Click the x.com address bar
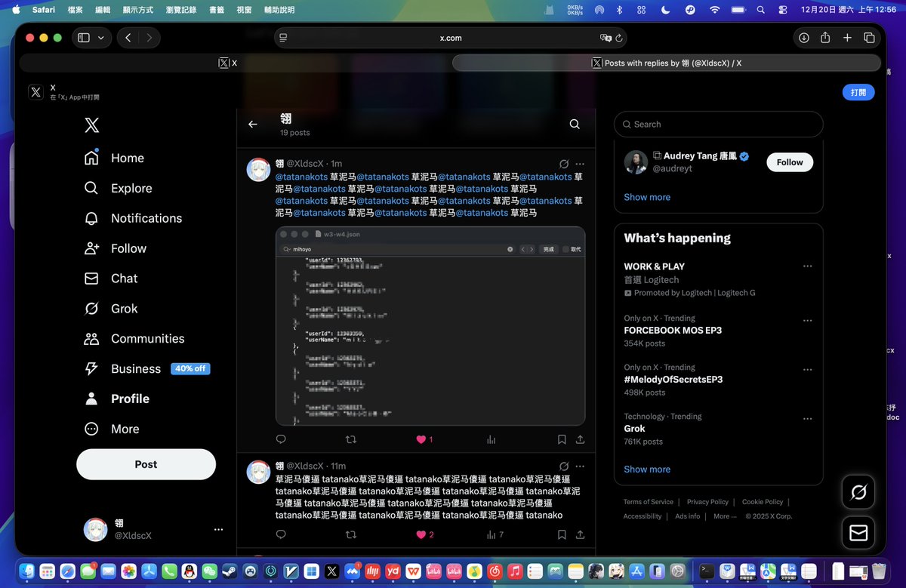Viewport: 906px width, 588px height. (x=451, y=38)
